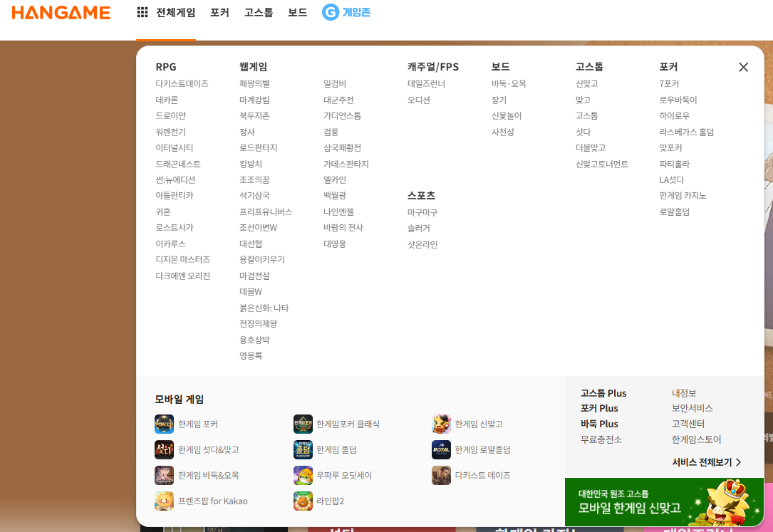Image resolution: width=773 pixels, height=532 pixels.
Task: Select 데카론 under RPG
Action: [x=167, y=100]
